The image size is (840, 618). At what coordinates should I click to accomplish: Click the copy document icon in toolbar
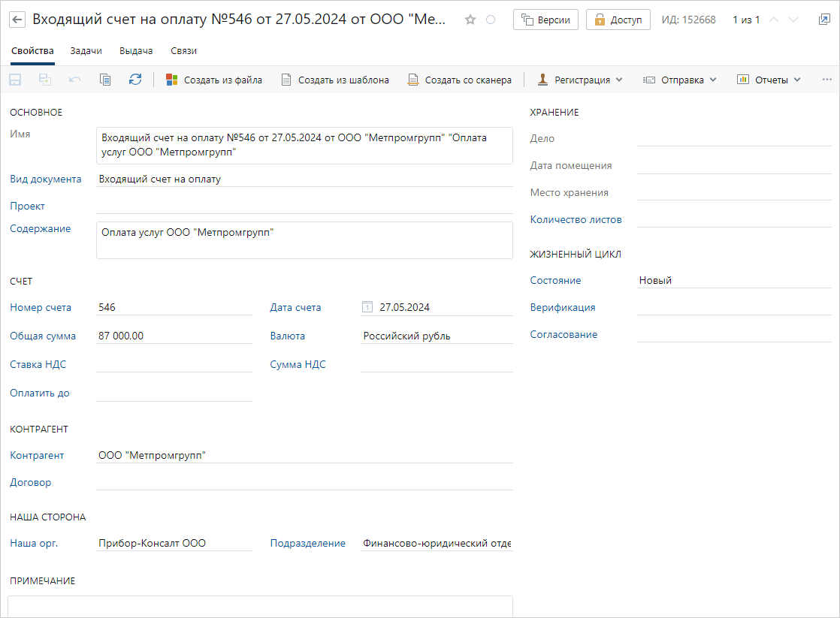click(105, 80)
